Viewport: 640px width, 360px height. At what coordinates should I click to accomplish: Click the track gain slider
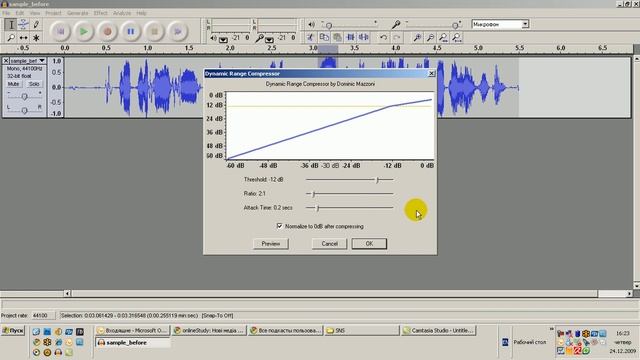click(x=24, y=96)
